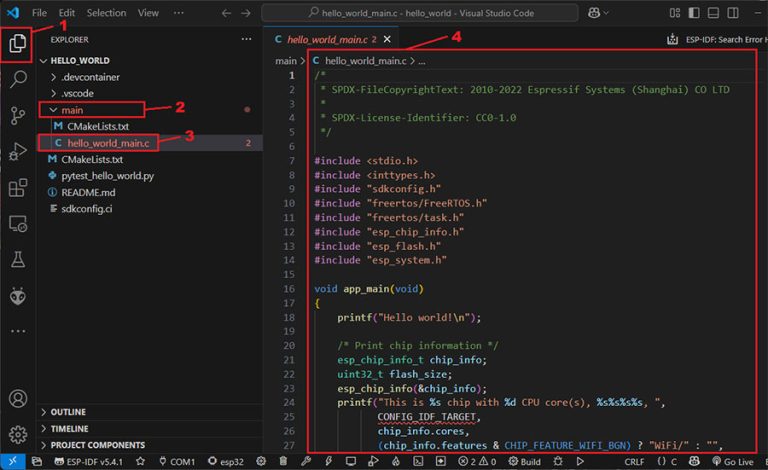The width and height of the screenshot is (768, 470).
Task: Click the debug bug icon in status bar
Action: [x=558, y=461]
